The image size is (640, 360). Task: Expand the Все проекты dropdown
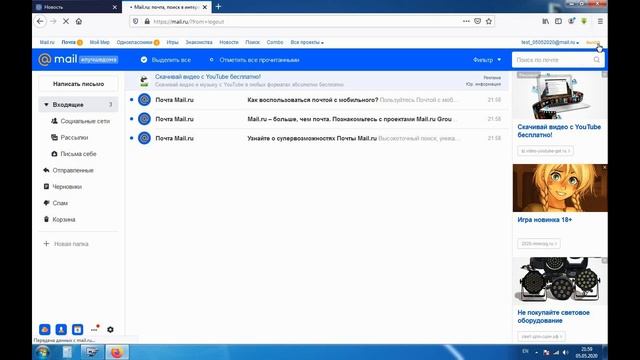pyautogui.click(x=307, y=42)
